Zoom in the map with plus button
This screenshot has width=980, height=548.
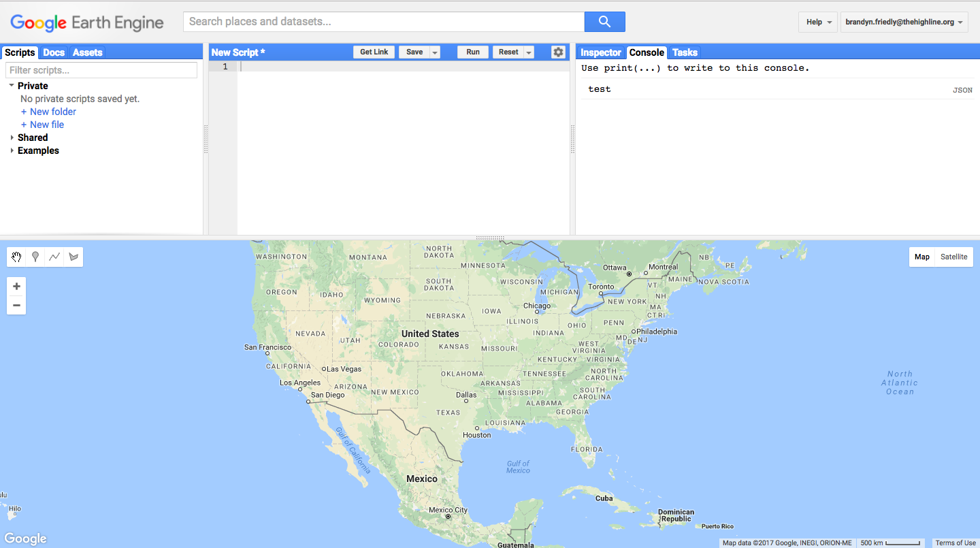click(16, 287)
